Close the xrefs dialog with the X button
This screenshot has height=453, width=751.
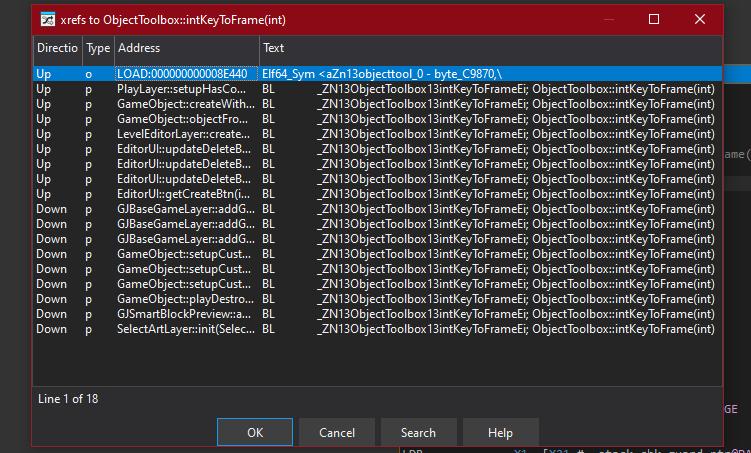(x=700, y=19)
